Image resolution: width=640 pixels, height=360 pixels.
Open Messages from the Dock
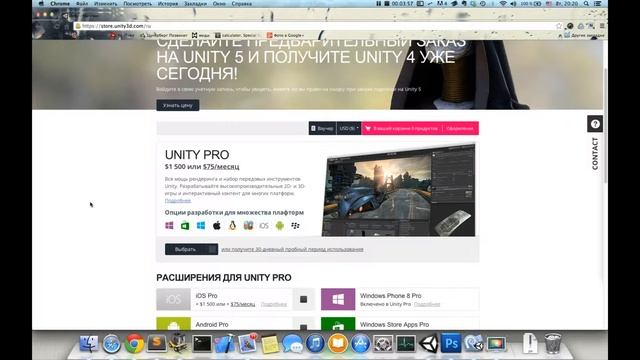click(x=293, y=344)
